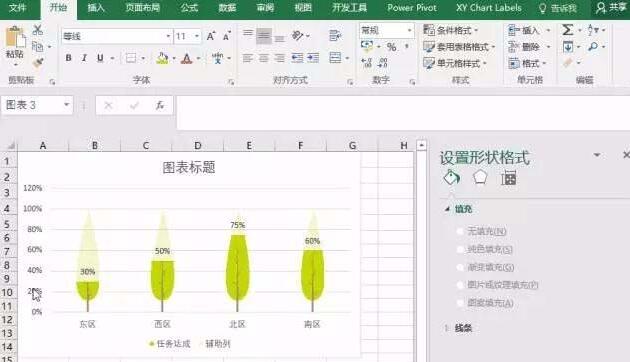Open format pane options dropdown arrow
Screen dimensions: 630x362
click(x=597, y=155)
